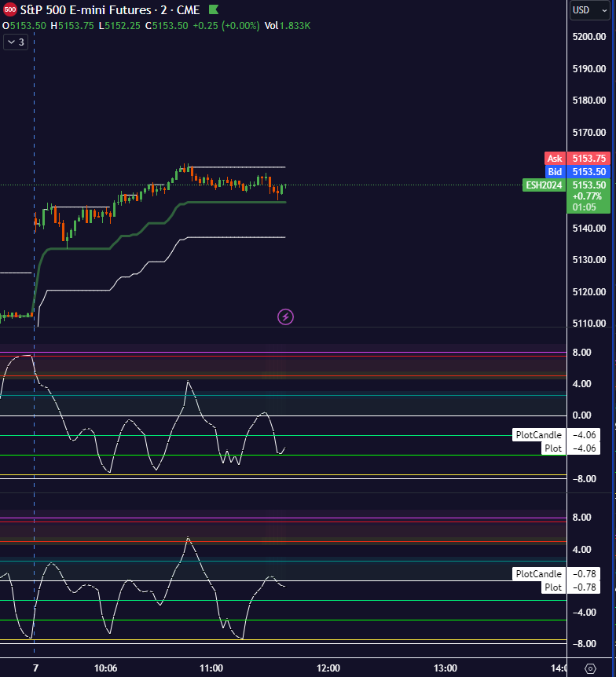Viewport: 616px width, 677px height.
Task: Open the purple lightning bolt event marker
Action: 285,317
